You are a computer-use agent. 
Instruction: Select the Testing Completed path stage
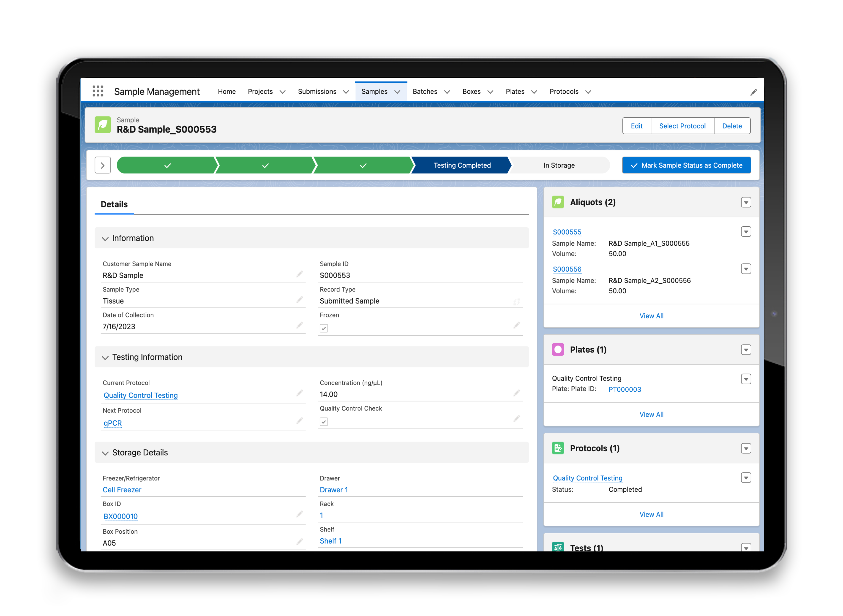click(462, 165)
